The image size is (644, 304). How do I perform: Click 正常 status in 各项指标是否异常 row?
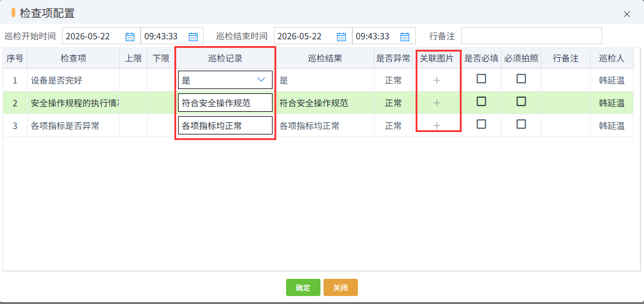(x=393, y=126)
